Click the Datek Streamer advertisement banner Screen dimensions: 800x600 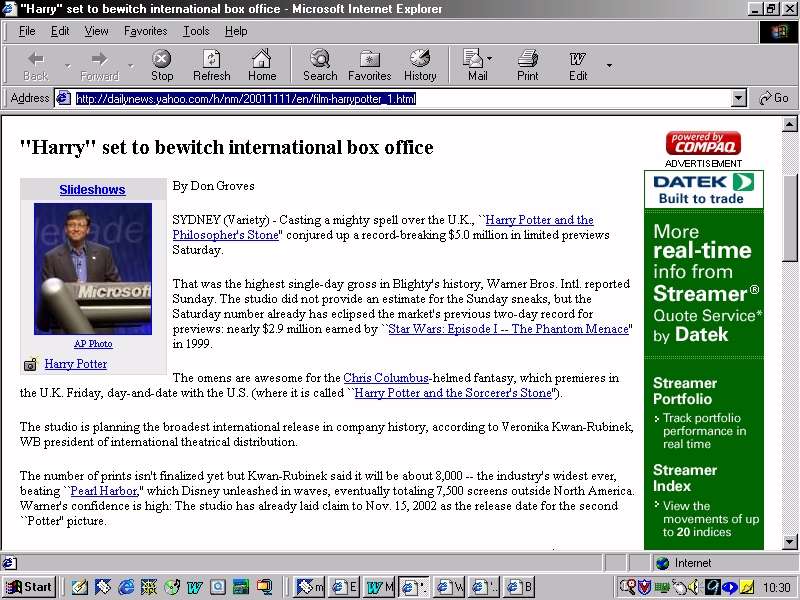704,360
